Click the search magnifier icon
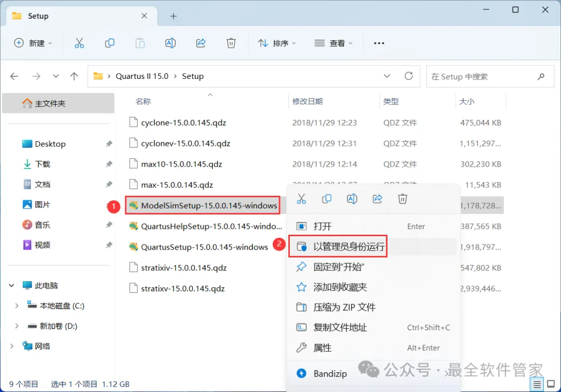 [541, 76]
